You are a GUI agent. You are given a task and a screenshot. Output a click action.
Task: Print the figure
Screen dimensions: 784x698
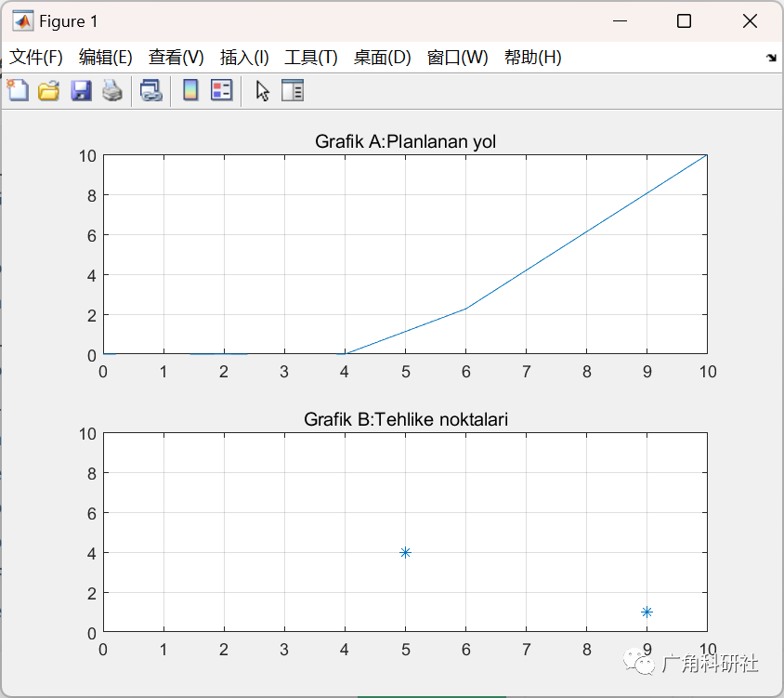(111, 90)
